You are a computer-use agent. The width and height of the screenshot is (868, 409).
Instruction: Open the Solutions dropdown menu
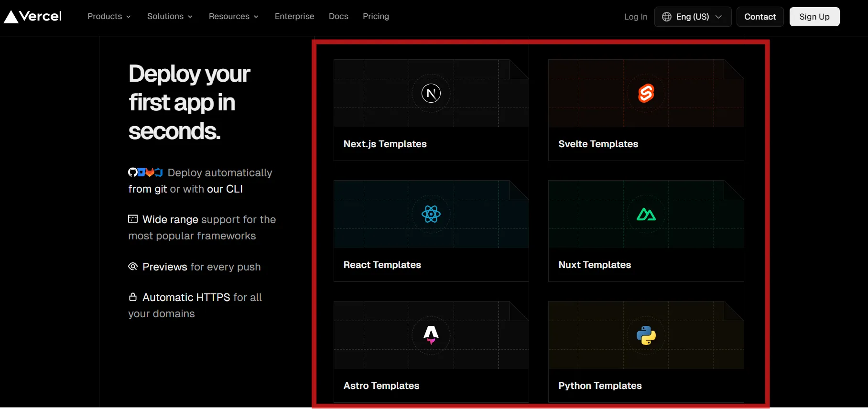click(x=170, y=16)
